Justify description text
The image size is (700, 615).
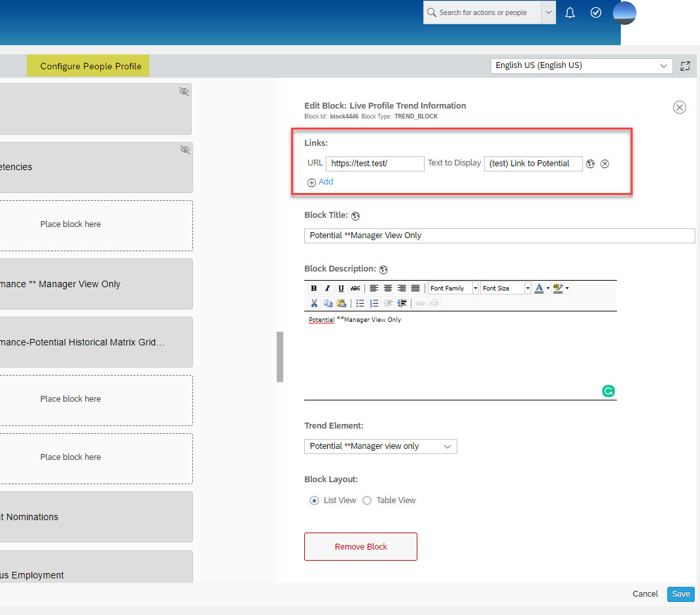[415, 289]
